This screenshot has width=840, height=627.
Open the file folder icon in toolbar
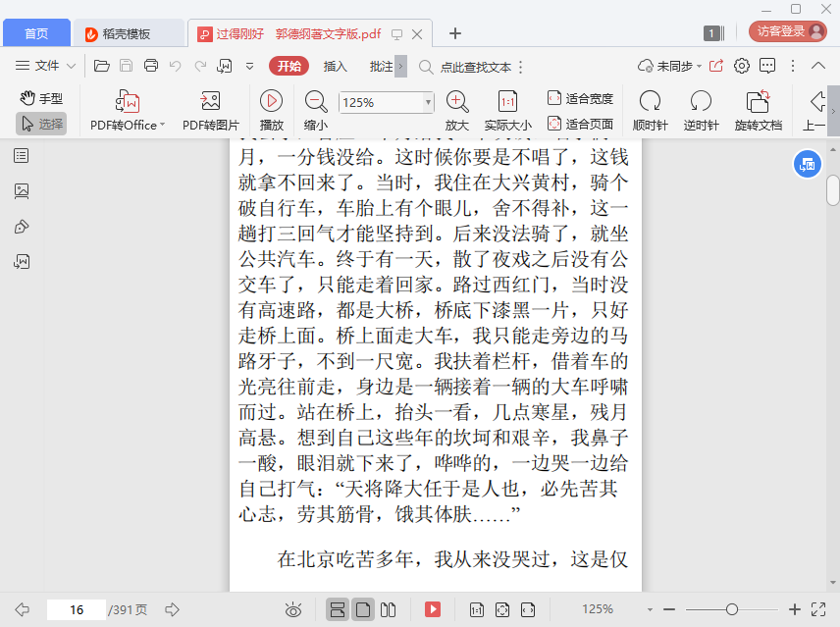point(102,66)
